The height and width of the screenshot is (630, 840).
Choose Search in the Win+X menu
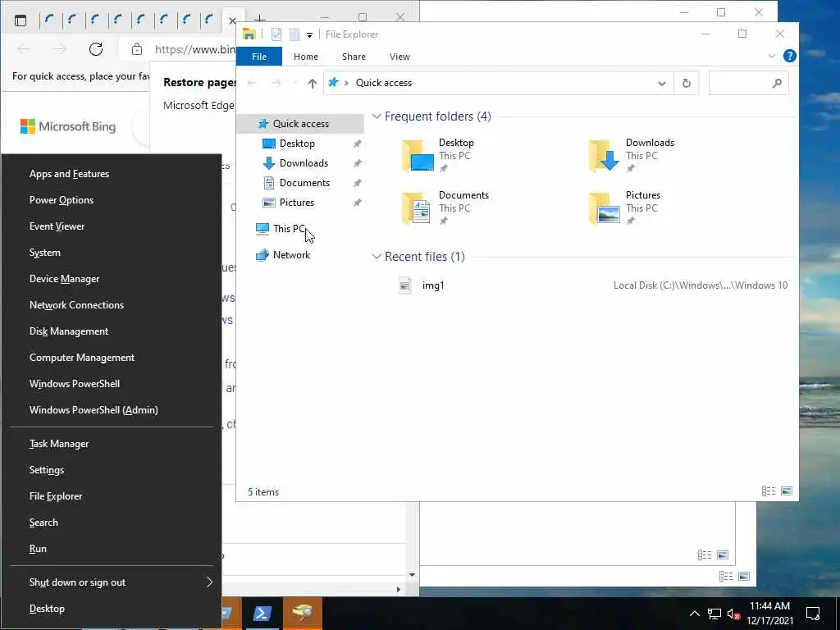43,523
